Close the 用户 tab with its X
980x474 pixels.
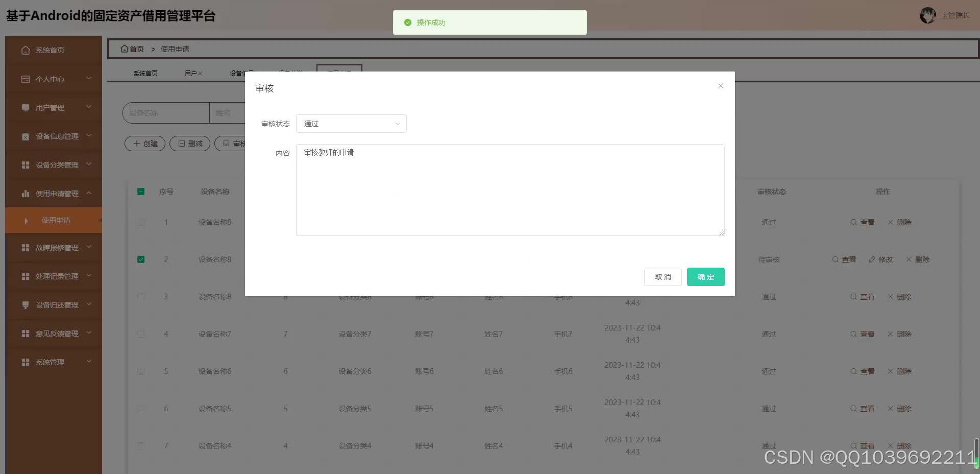(200, 74)
